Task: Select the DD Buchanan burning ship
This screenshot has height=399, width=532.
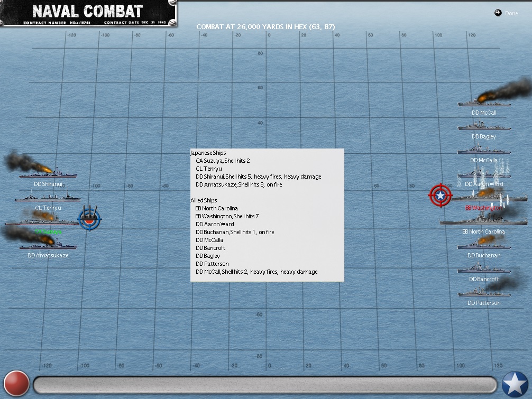Action: tap(484, 244)
